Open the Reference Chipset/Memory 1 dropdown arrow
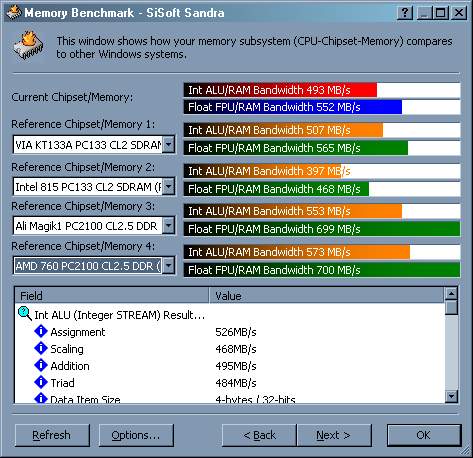Screen dimensions: 473x458 (169, 145)
